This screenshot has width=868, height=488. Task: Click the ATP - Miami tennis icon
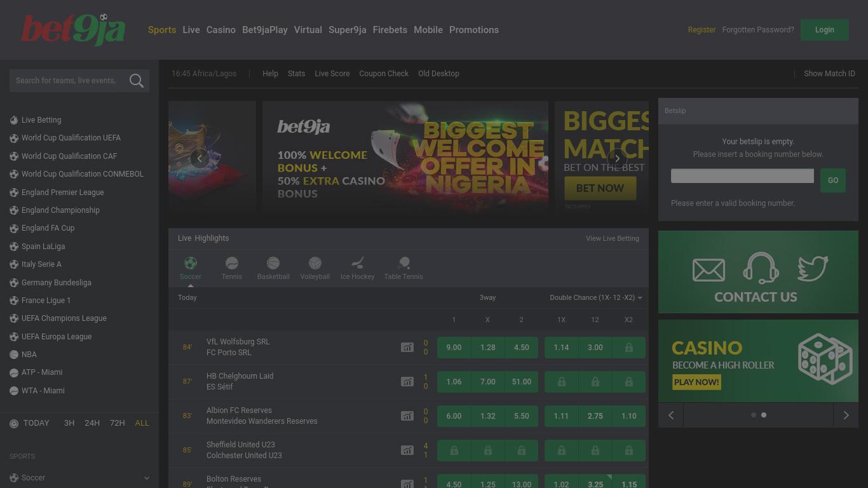coord(14,372)
